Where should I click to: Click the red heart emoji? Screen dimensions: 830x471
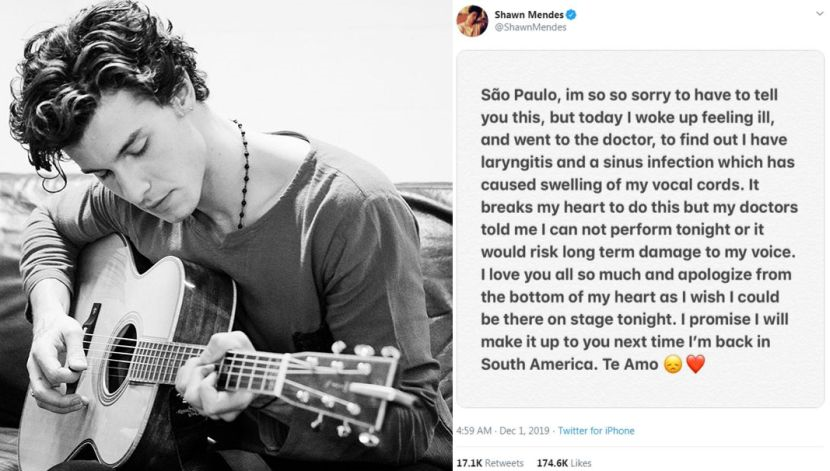pos(695,364)
